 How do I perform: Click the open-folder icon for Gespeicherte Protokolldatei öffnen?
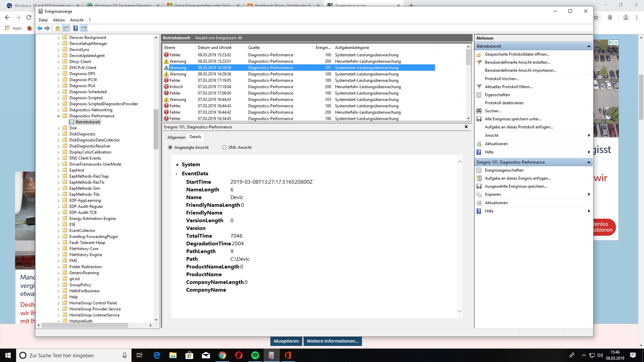479,54
